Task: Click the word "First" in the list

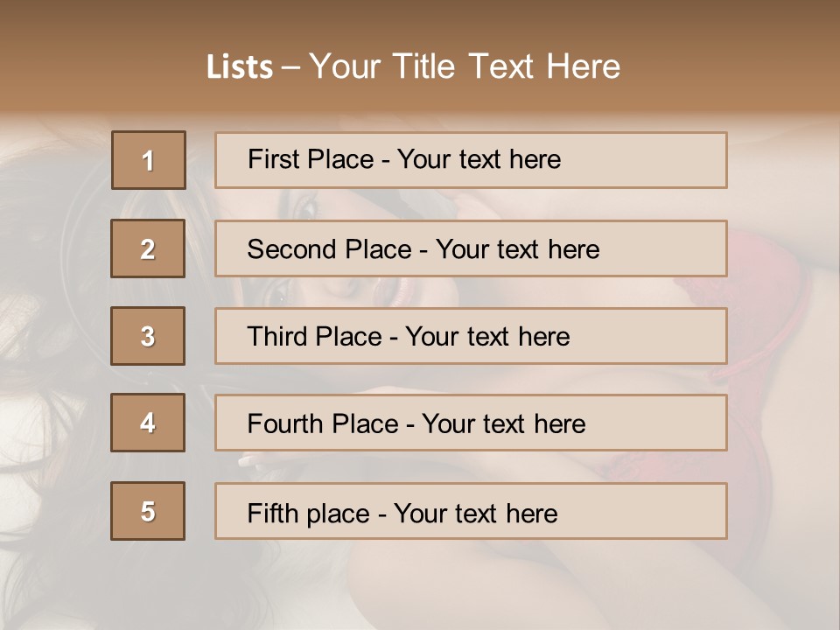Action: click(272, 159)
